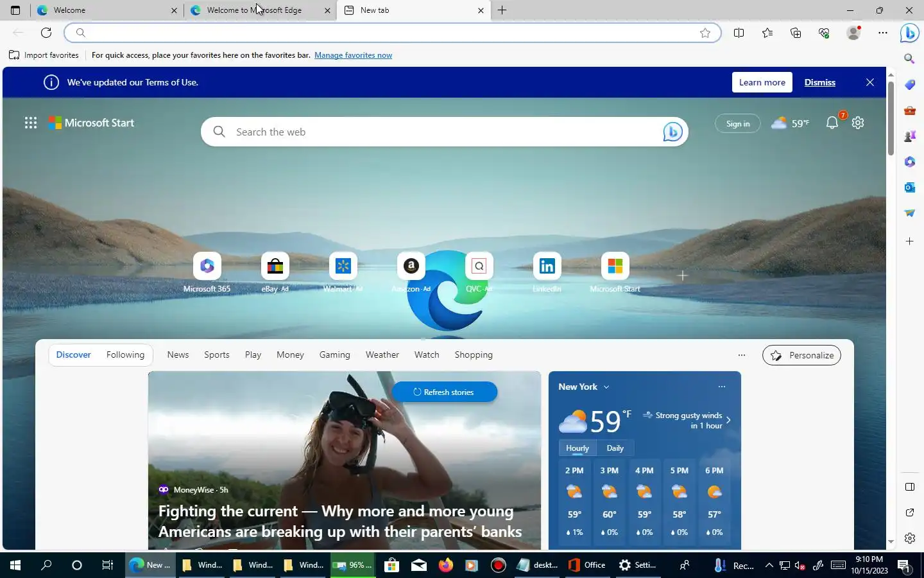Open sidebar Outlook icon

[x=909, y=188]
